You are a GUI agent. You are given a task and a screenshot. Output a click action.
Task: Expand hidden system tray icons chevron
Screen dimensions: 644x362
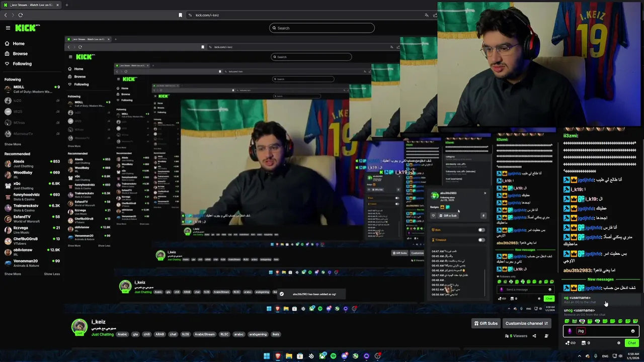click(x=580, y=356)
